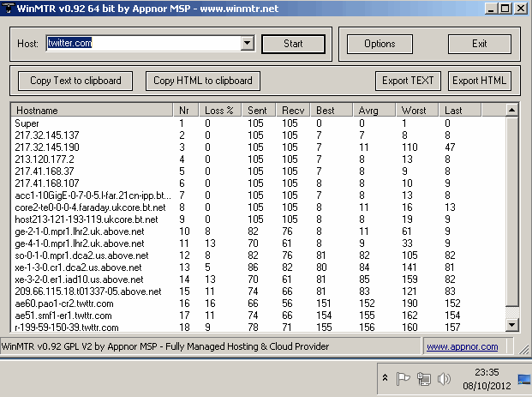
Task: Click the Best column header
Action: point(332,111)
